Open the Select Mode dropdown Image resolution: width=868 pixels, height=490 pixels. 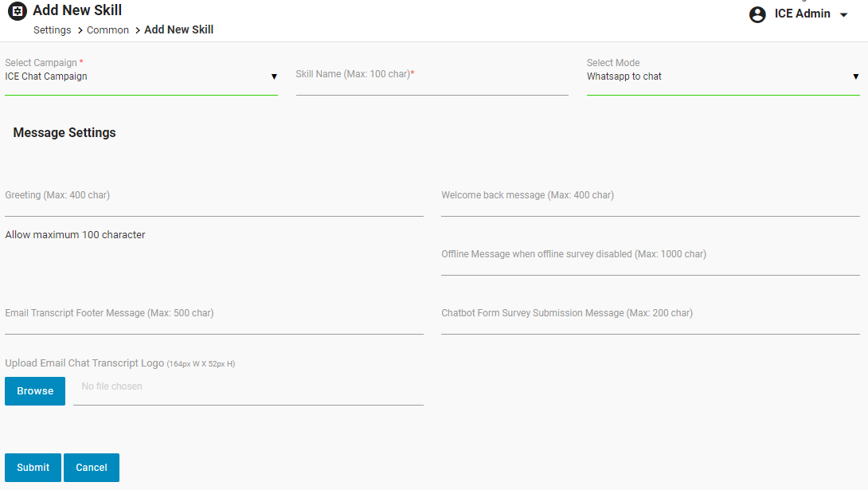coord(722,77)
